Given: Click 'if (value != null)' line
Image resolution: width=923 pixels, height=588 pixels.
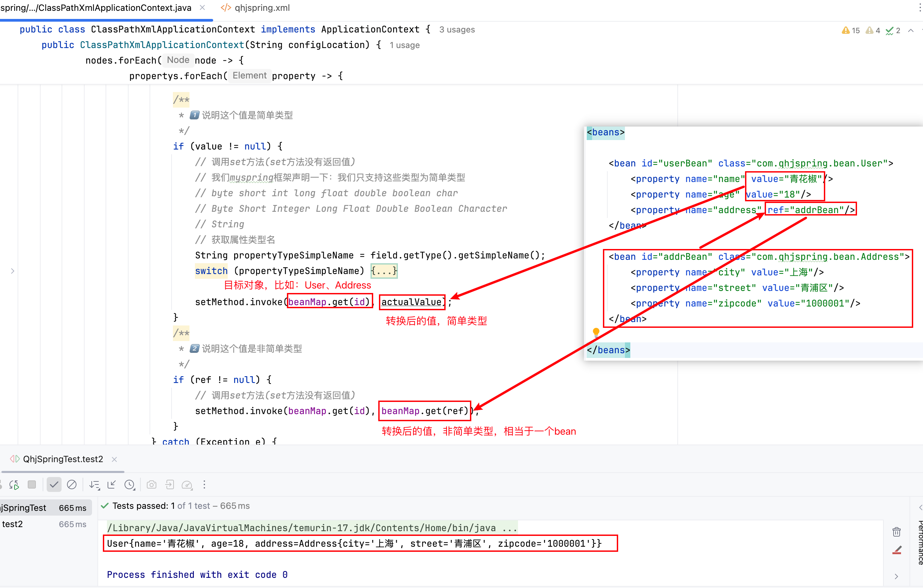Looking at the screenshot, I should 228,146.
